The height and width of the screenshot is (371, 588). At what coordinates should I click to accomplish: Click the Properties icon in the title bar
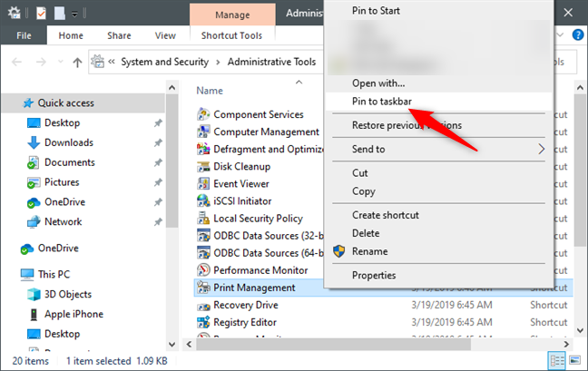41,14
